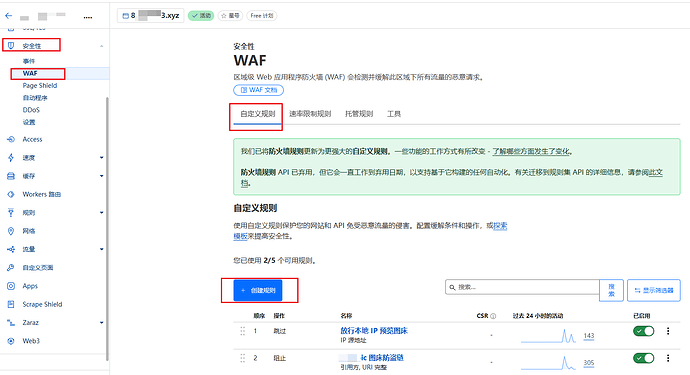The width and height of the screenshot is (690, 375).
Task: Toggle off the second rule's enabled switch
Action: (643, 358)
